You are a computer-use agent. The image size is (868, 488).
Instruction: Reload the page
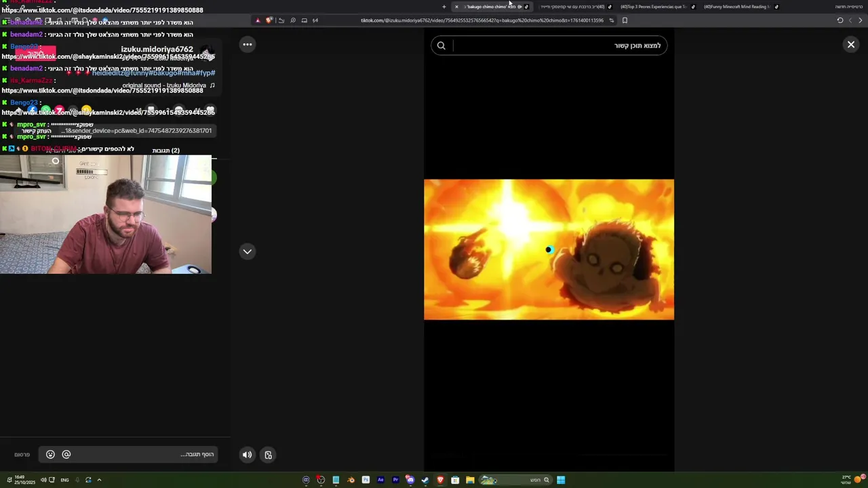[x=840, y=20]
